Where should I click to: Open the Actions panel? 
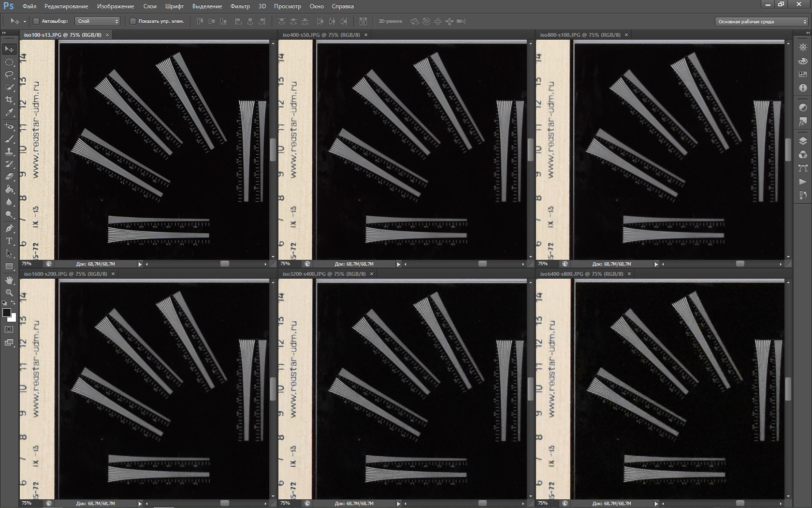(x=803, y=181)
